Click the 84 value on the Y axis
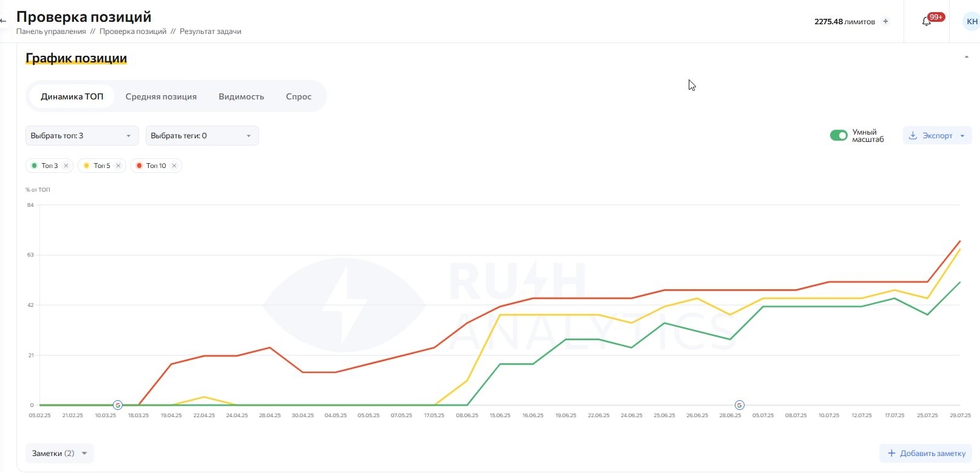The height and width of the screenshot is (473, 980). pos(30,205)
